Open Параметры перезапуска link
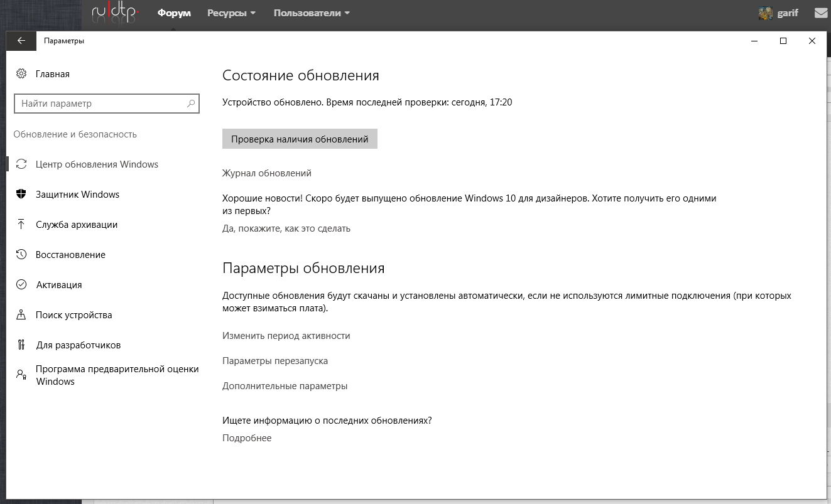The width and height of the screenshot is (831, 504). tap(275, 361)
